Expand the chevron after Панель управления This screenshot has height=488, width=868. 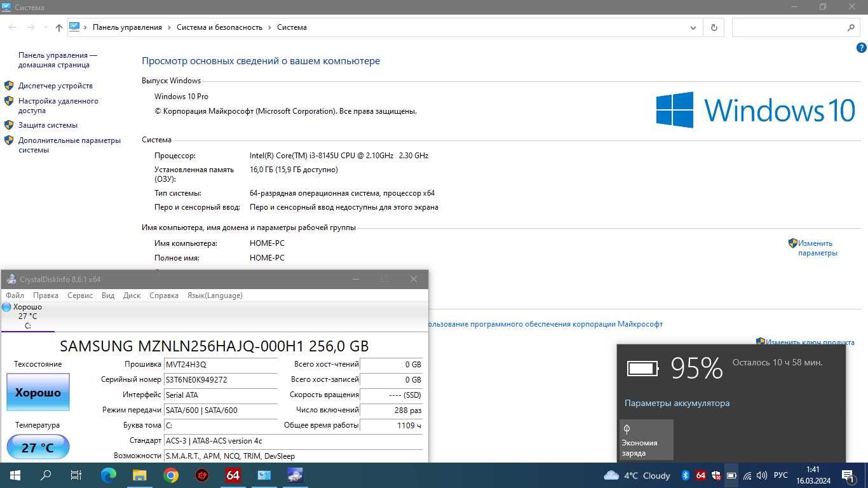coord(169,27)
